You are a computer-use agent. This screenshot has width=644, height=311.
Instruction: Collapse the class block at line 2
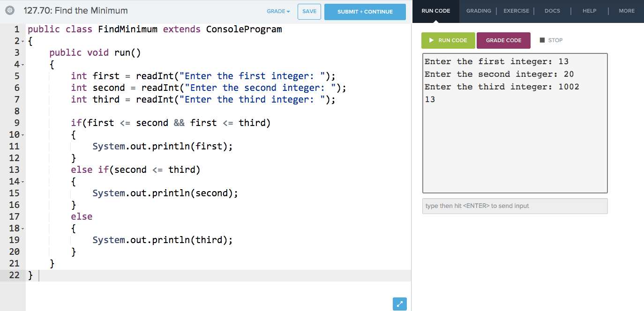point(23,41)
